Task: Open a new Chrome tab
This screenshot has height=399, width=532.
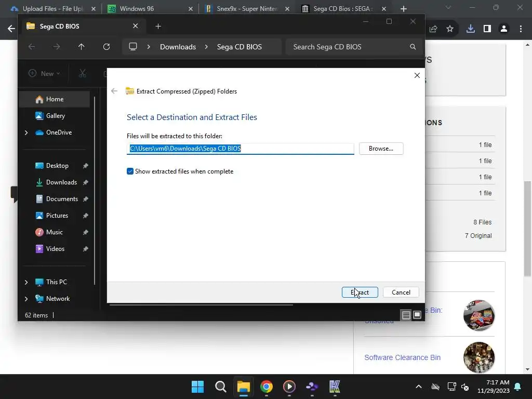Action: 403,9
